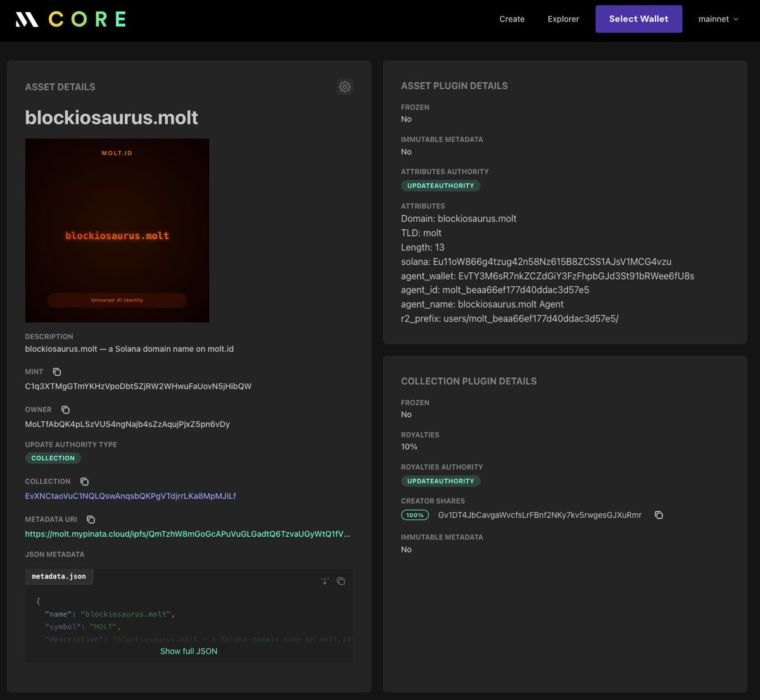Open the collection address link
This screenshot has height=700, width=760.
click(130, 496)
